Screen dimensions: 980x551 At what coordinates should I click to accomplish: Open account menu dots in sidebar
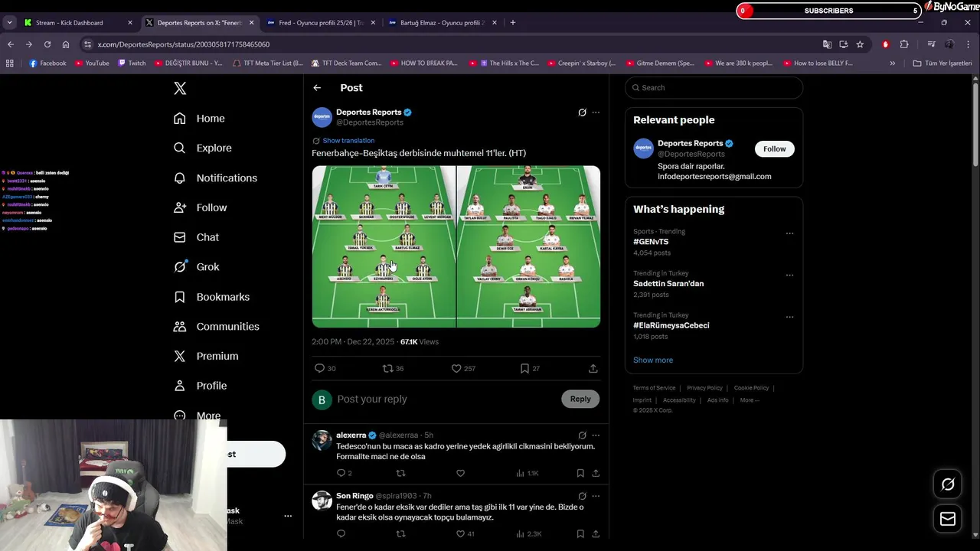pos(288,517)
